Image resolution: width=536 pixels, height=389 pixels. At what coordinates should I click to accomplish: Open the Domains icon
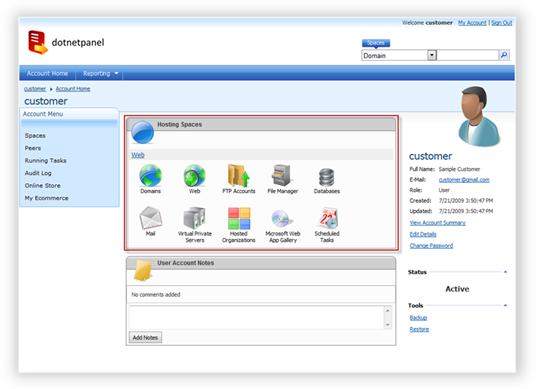[x=150, y=176]
